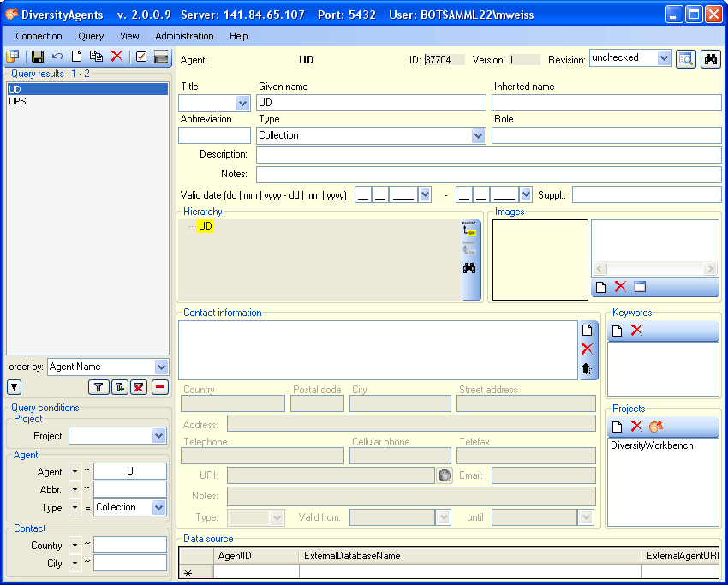Remove the selected project with the red X

click(636, 427)
